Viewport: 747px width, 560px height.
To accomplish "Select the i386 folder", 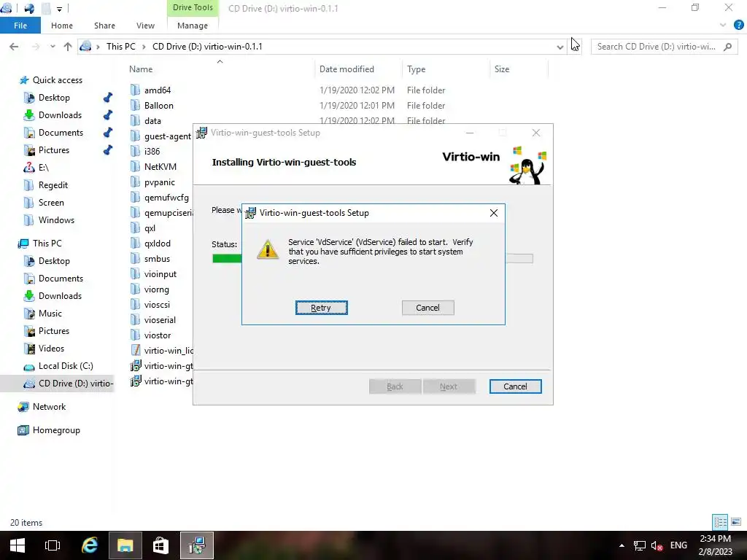I will pos(152,152).
